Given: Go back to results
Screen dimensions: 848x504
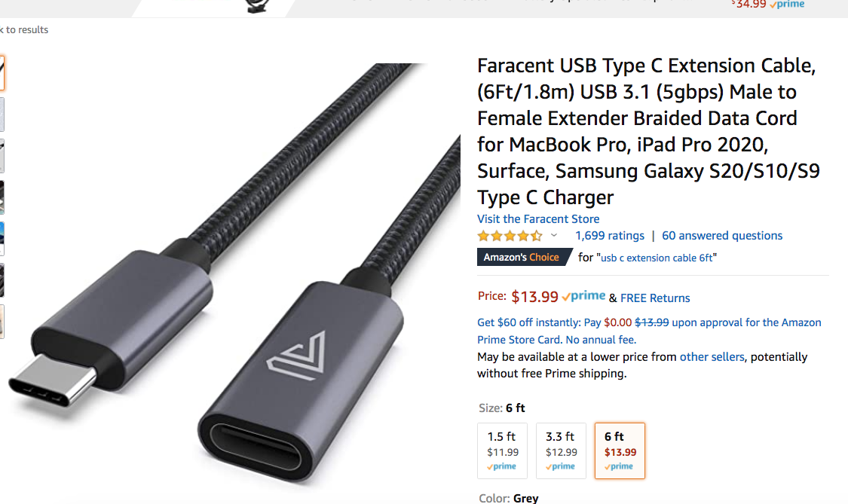Looking at the screenshot, I should point(24,30).
